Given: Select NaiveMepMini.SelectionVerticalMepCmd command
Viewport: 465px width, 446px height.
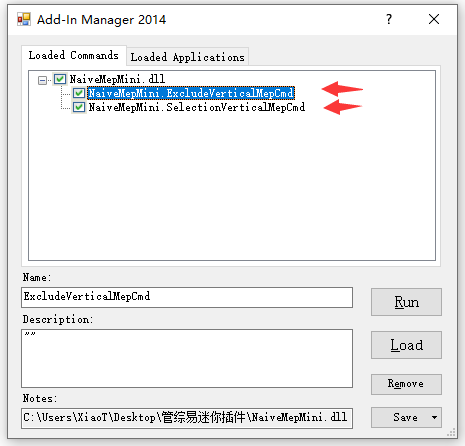Looking at the screenshot, I should pyautogui.click(x=197, y=107).
